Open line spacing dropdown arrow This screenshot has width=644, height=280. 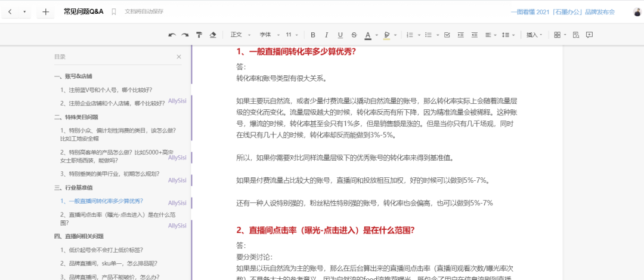point(514,35)
